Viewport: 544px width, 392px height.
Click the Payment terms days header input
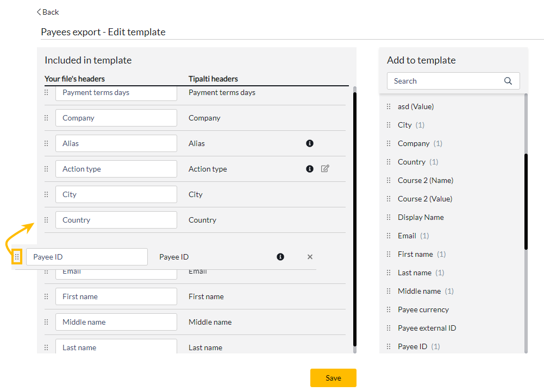116,93
